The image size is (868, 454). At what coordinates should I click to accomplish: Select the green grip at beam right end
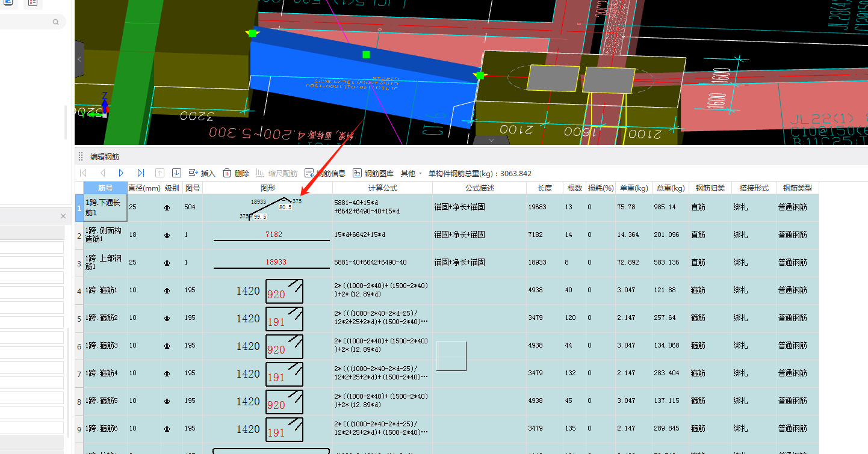(480, 75)
